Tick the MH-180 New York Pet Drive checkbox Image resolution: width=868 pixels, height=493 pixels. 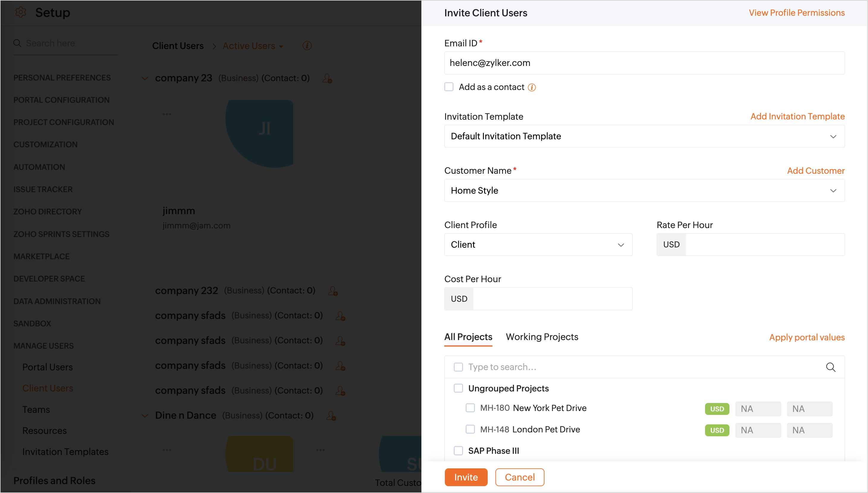pyautogui.click(x=470, y=408)
